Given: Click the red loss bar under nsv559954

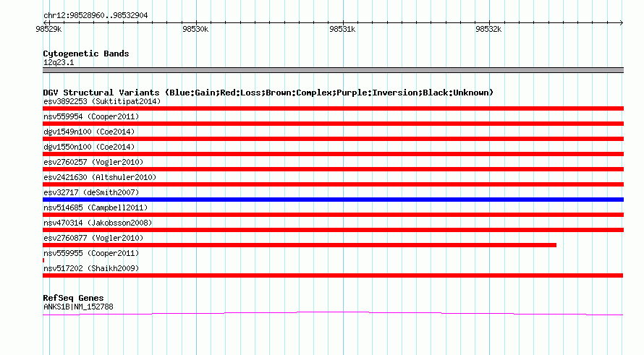Looking at the screenshot, I should [333, 124].
